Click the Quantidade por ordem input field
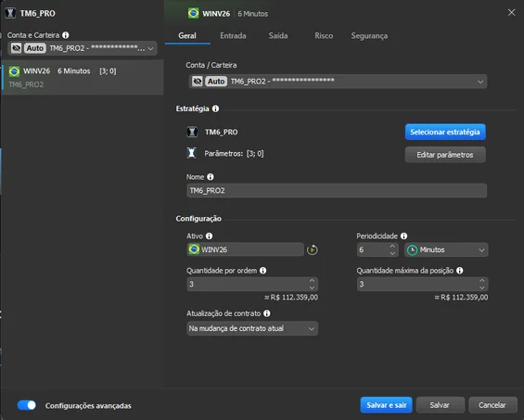 point(252,284)
